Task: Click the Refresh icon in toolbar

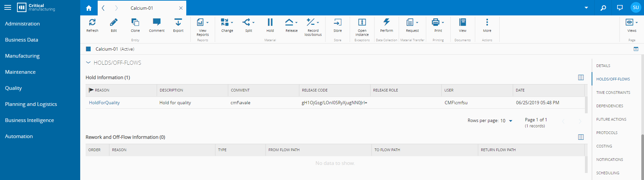Action: click(92, 22)
